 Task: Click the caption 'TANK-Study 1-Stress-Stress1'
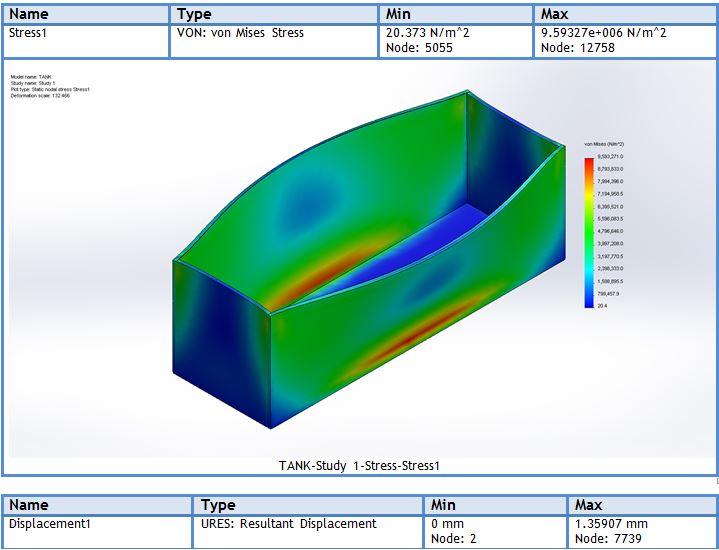tap(359, 466)
